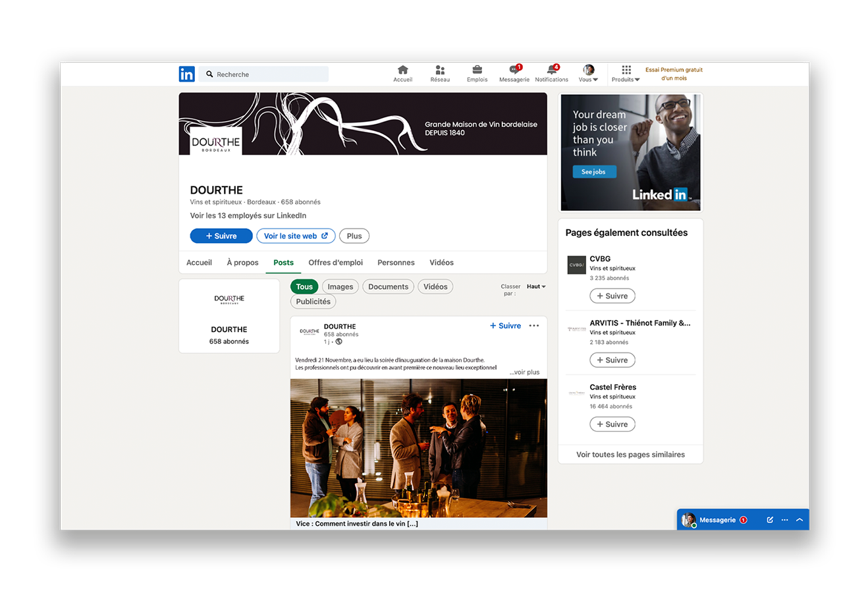The height and width of the screenshot is (593, 868).
Task: Switch to the À propos tab
Action: pyautogui.click(x=242, y=262)
